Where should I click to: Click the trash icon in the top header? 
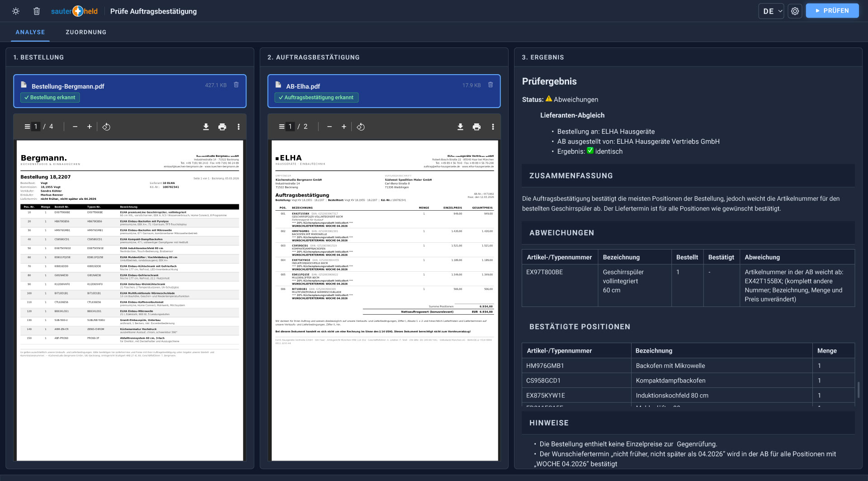[x=37, y=11]
